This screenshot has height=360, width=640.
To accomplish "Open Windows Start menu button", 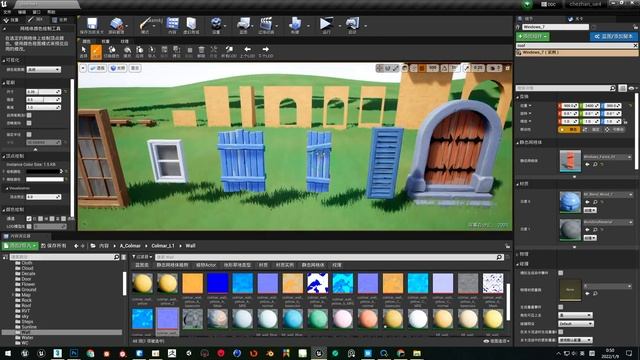I will [x=8, y=353].
